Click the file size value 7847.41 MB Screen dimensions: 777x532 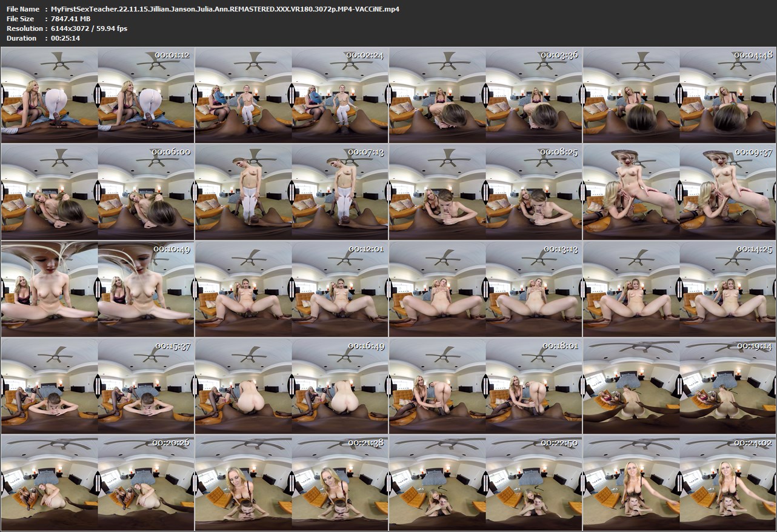pos(71,19)
